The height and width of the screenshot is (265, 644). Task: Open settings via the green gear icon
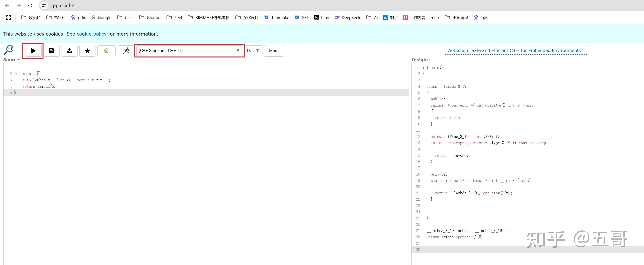coord(106,51)
